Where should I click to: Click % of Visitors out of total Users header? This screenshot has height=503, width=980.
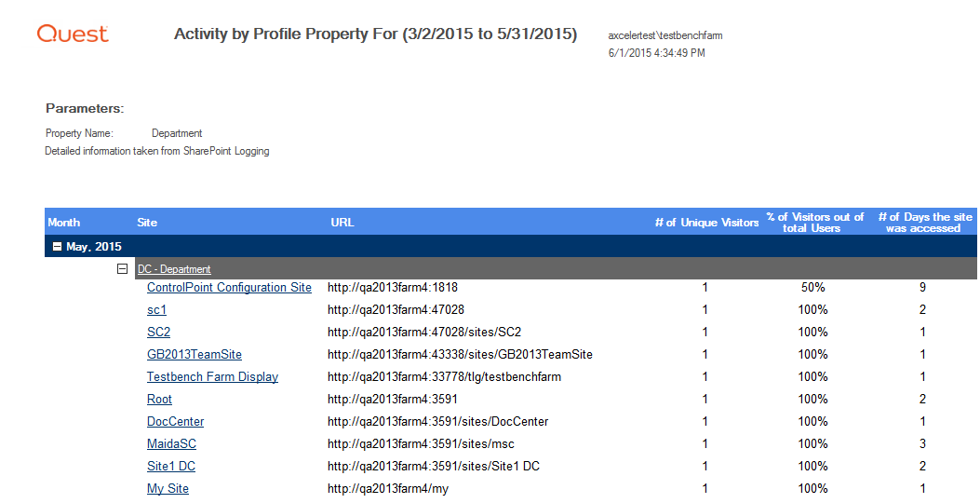pyautogui.click(x=815, y=223)
